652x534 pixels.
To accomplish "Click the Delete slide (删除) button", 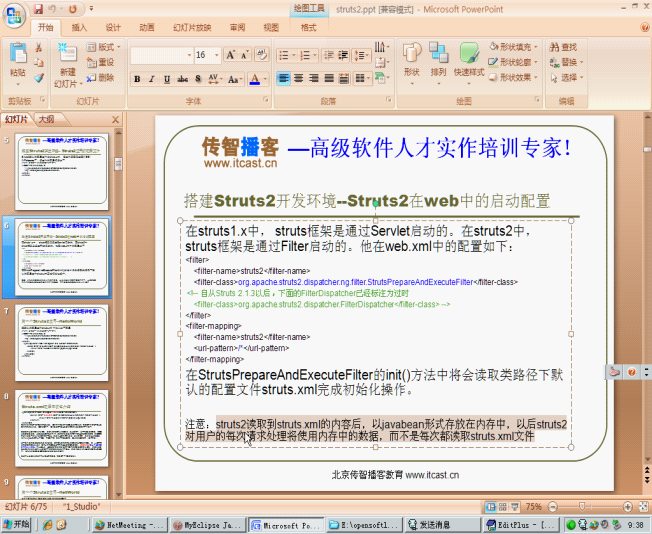I will click(x=101, y=78).
